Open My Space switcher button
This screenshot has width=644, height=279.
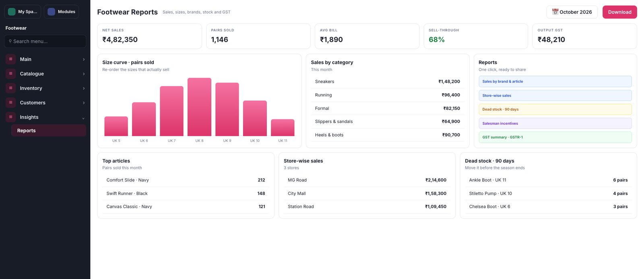point(23,12)
